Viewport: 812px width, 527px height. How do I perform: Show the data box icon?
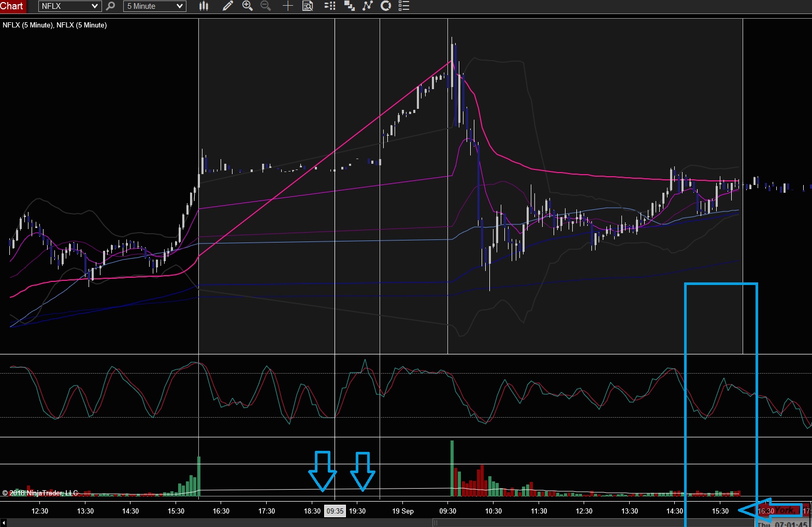(308, 6)
